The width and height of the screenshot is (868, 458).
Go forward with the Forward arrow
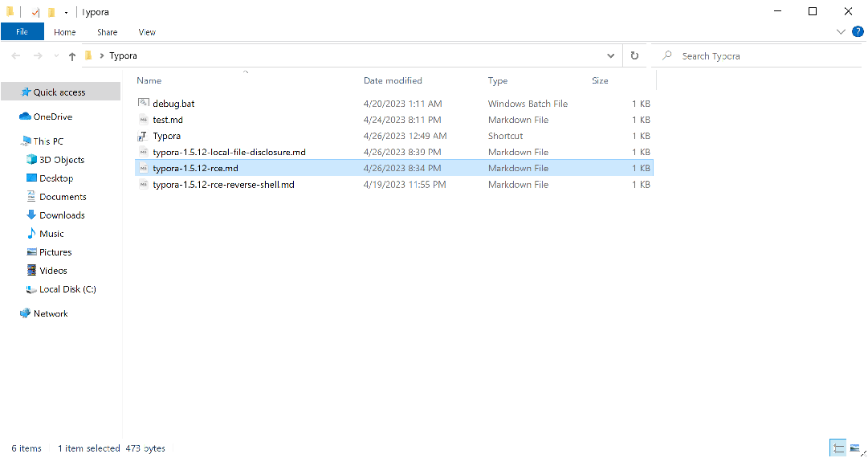pos(38,55)
